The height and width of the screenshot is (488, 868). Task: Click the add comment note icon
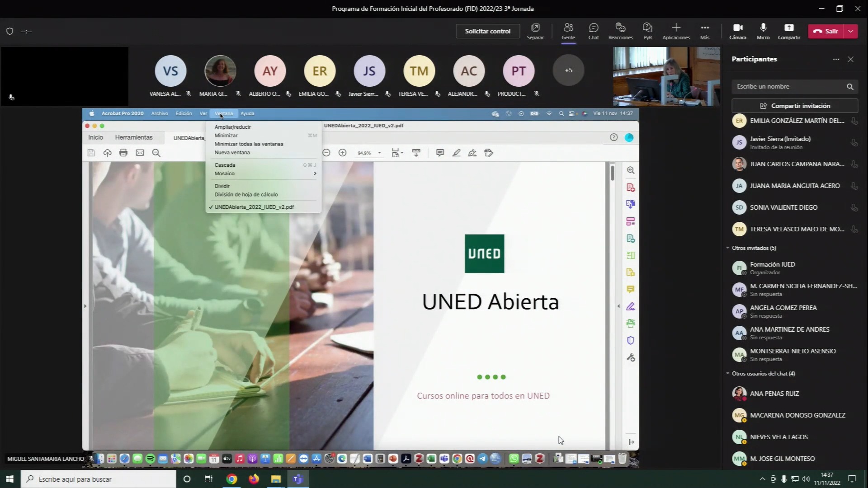(439, 153)
